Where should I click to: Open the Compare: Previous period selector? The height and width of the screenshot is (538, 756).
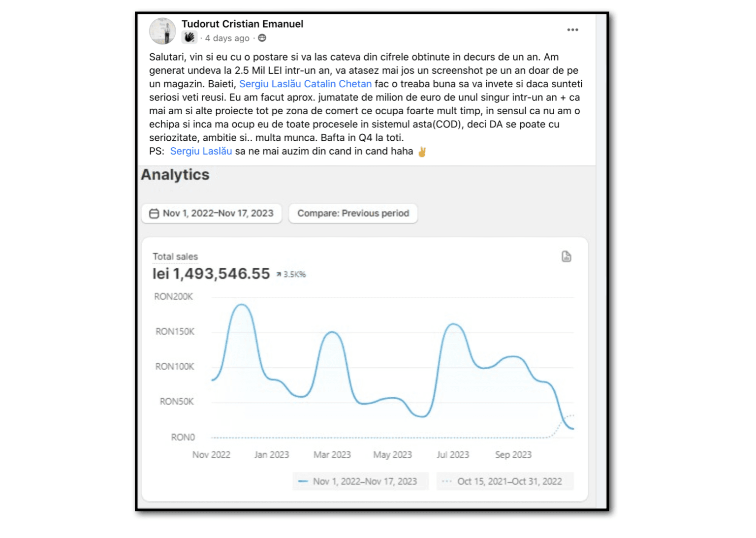353,213
